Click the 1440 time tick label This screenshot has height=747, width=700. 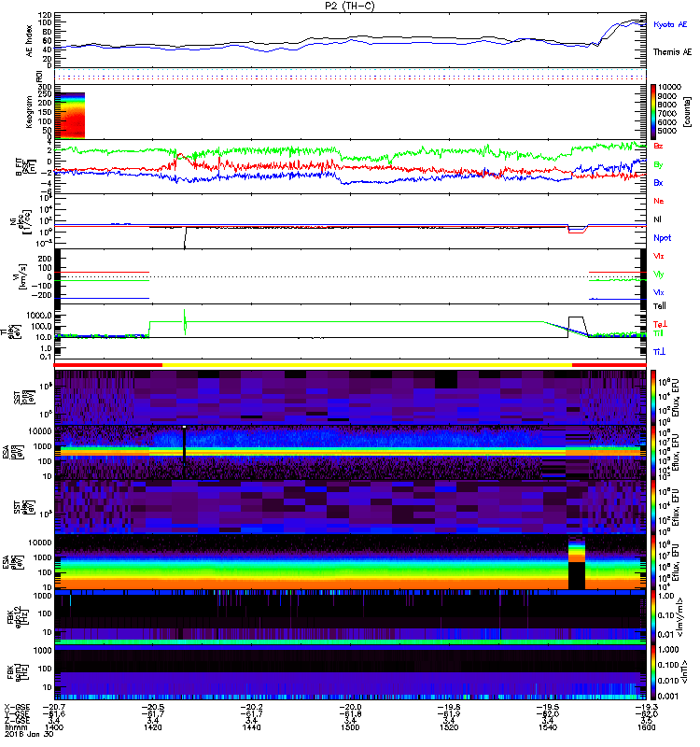pyautogui.click(x=251, y=727)
